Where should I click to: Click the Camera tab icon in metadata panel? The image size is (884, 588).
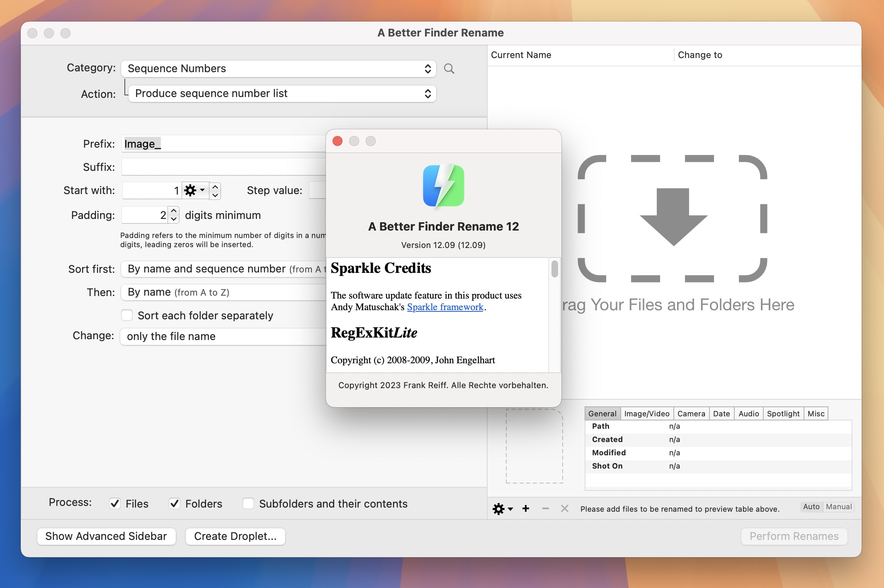690,413
